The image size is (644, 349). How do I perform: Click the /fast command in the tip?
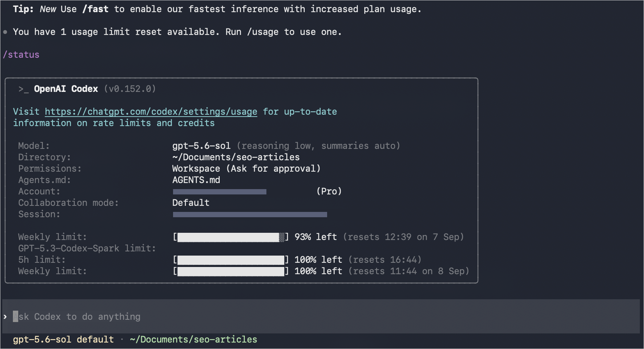[95, 9]
